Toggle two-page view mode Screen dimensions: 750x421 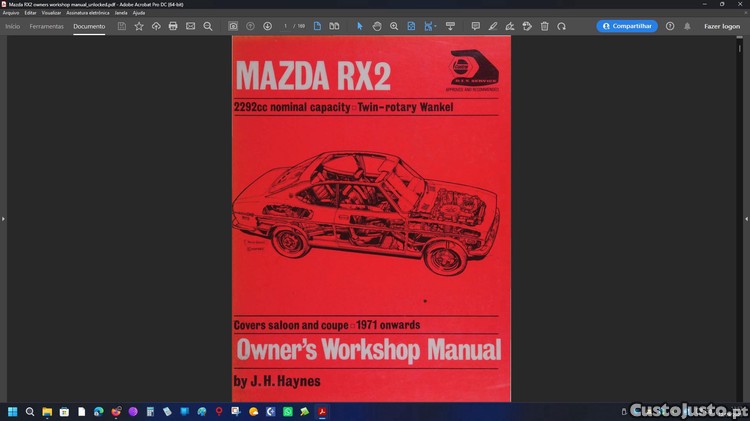point(334,26)
